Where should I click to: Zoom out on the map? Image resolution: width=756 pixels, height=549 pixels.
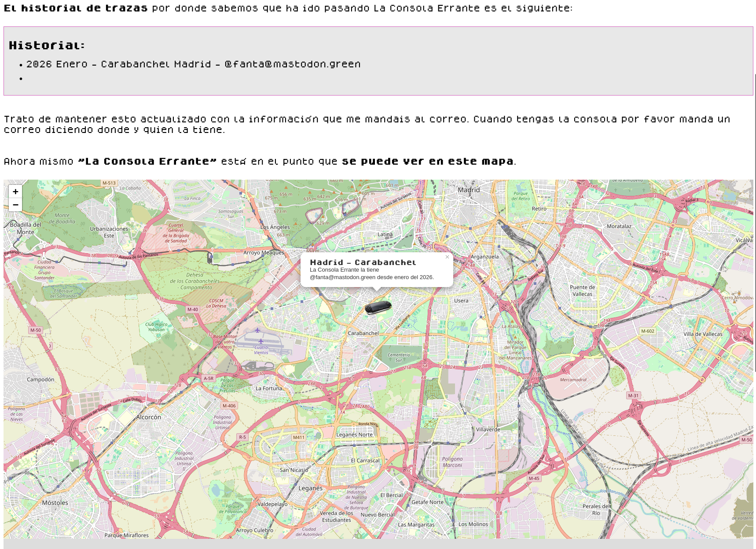tap(15, 205)
